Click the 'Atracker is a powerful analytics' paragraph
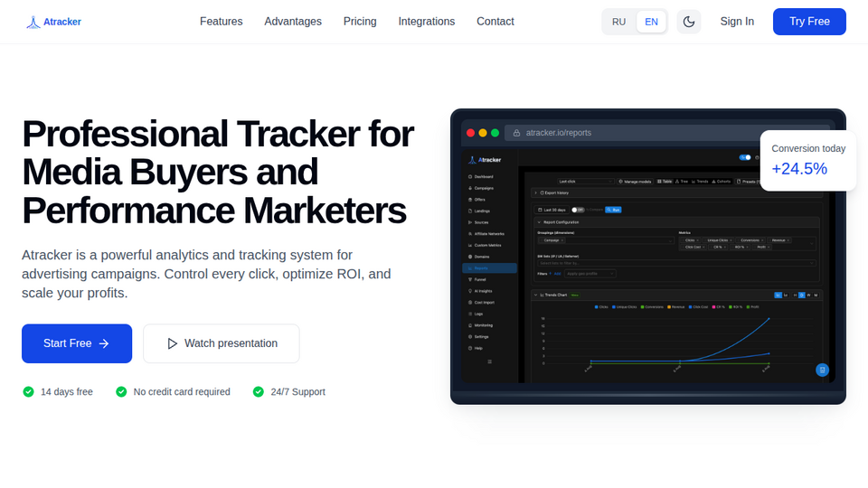Image resolution: width=868 pixels, height=488 pixels. coord(206,274)
